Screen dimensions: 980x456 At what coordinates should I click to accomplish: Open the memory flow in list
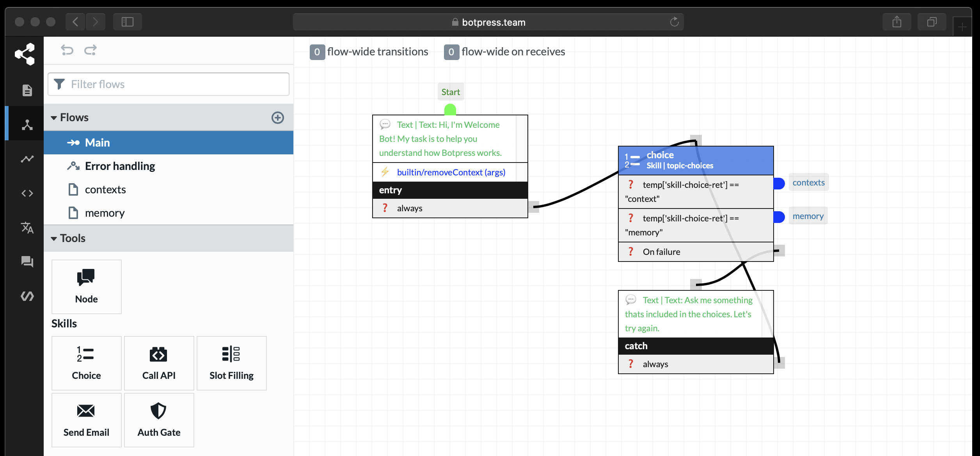[169, 213]
